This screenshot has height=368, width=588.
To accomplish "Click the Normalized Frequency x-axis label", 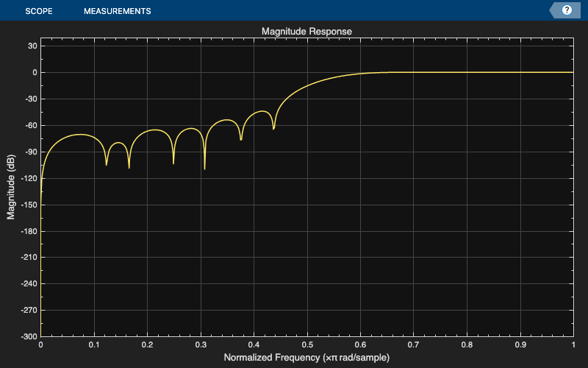I will [306, 357].
